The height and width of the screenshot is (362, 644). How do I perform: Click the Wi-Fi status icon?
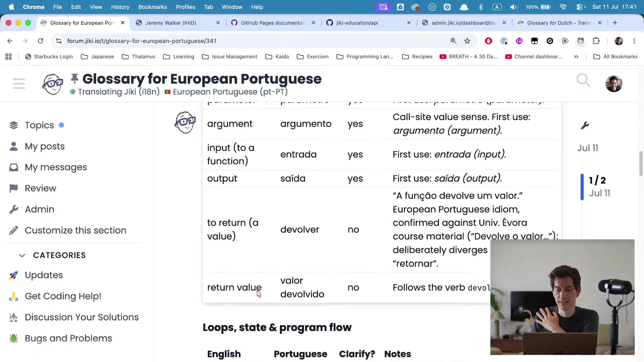[563, 7]
